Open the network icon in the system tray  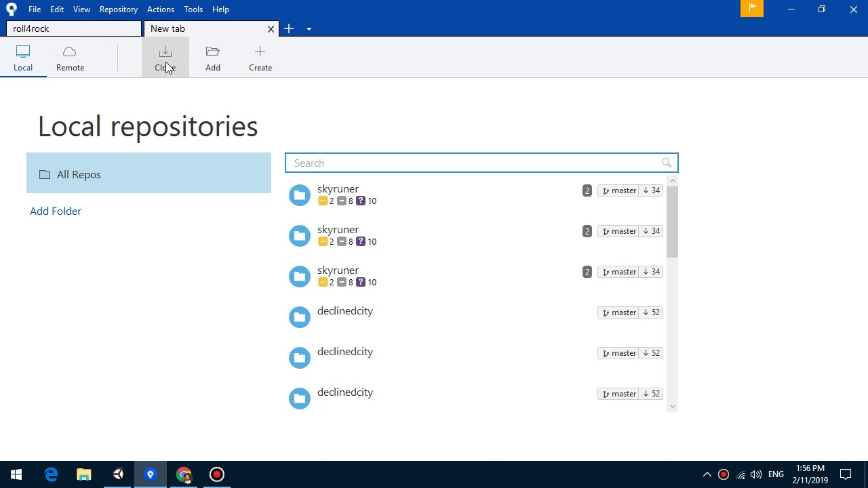pos(741,474)
